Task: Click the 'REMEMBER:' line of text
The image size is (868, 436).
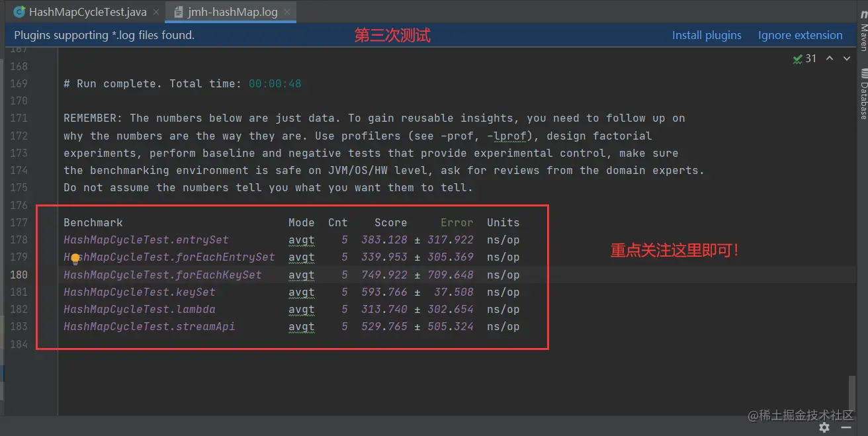Action: [x=374, y=118]
